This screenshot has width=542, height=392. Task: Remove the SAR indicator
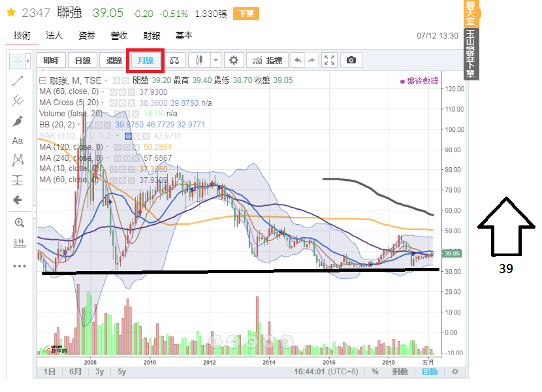tap(146, 137)
